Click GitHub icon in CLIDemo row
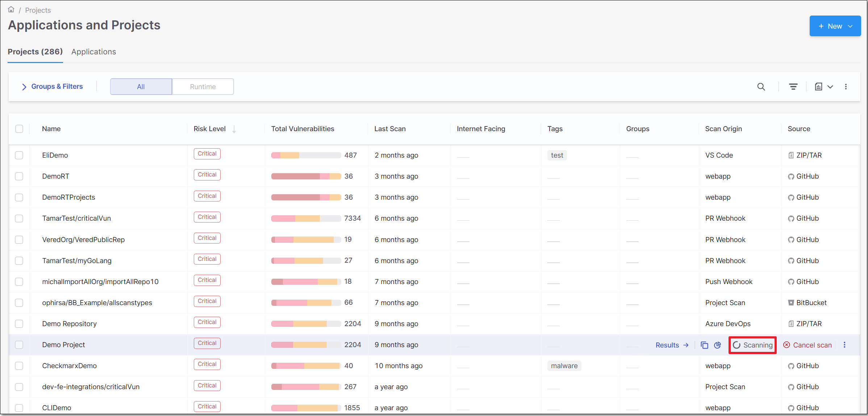 [x=791, y=408]
